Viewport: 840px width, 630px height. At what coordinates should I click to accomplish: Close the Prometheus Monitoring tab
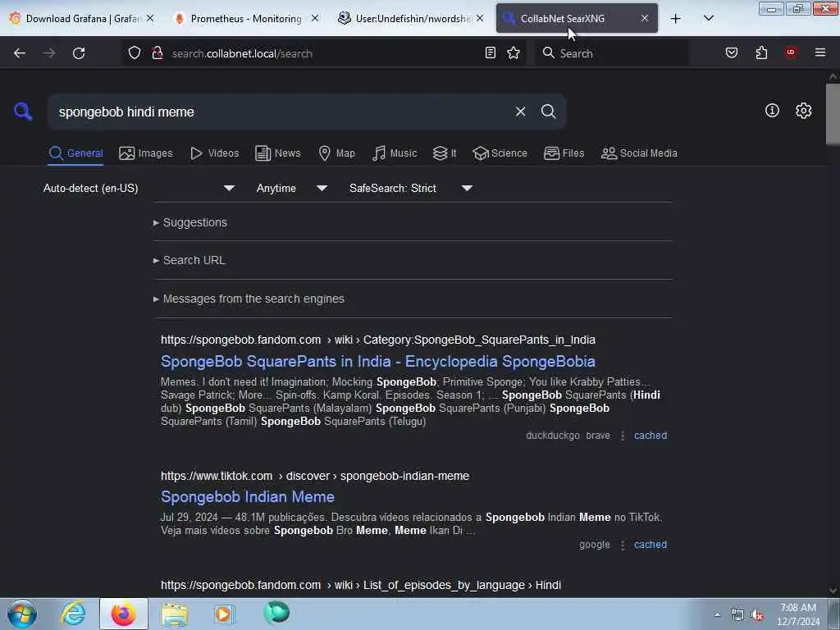(x=315, y=19)
